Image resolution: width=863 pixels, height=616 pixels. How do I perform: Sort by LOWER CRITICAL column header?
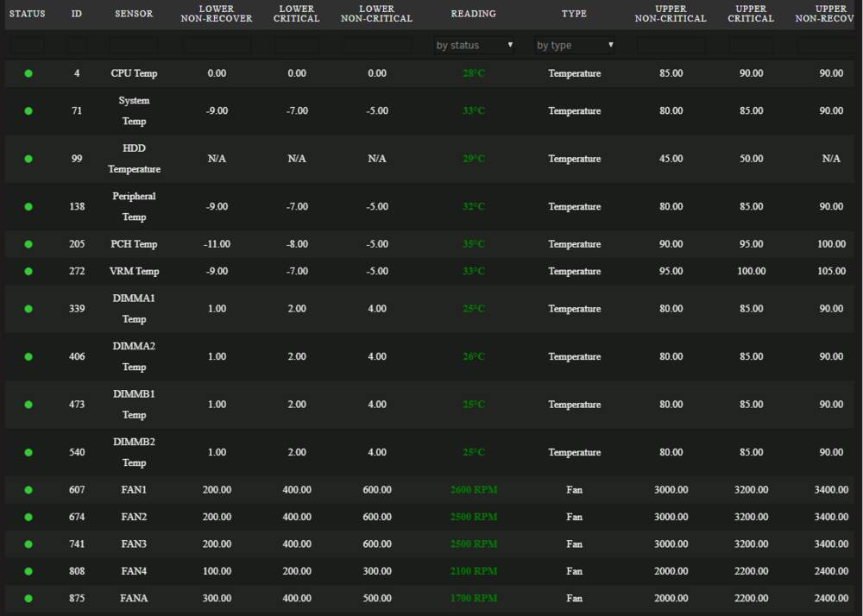pos(297,14)
